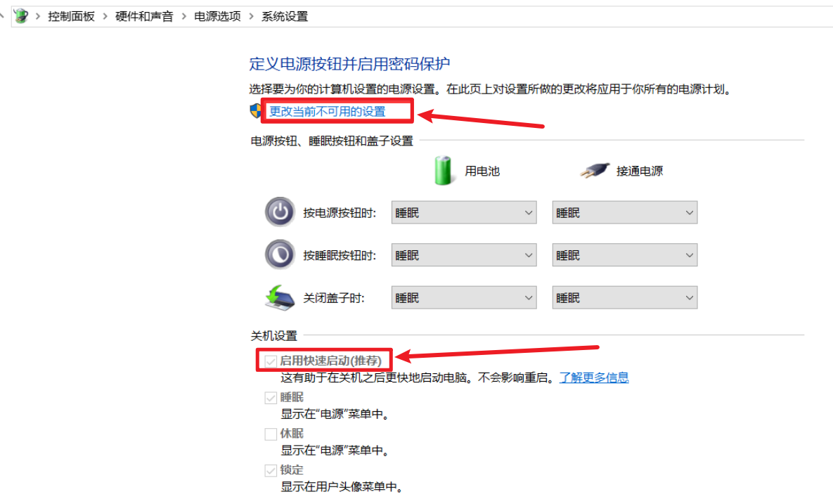Toggle the 睡眠 checkbox under shutdown settings

click(271, 398)
